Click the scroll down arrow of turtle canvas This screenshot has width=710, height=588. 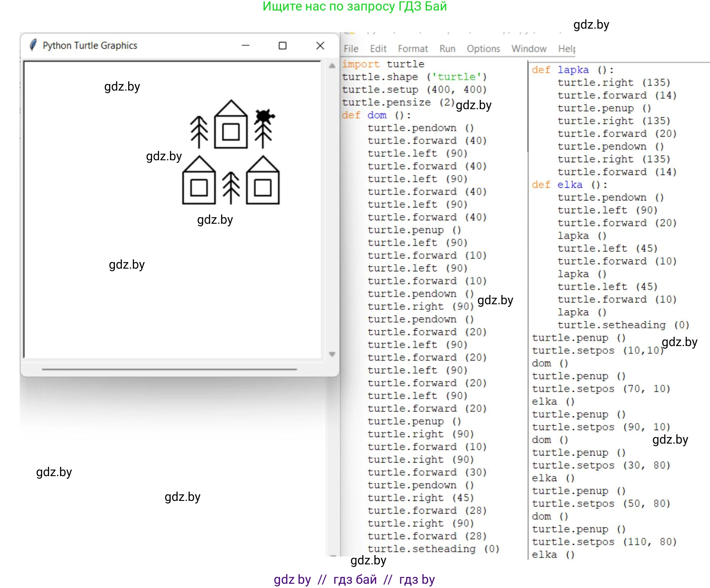pos(332,354)
